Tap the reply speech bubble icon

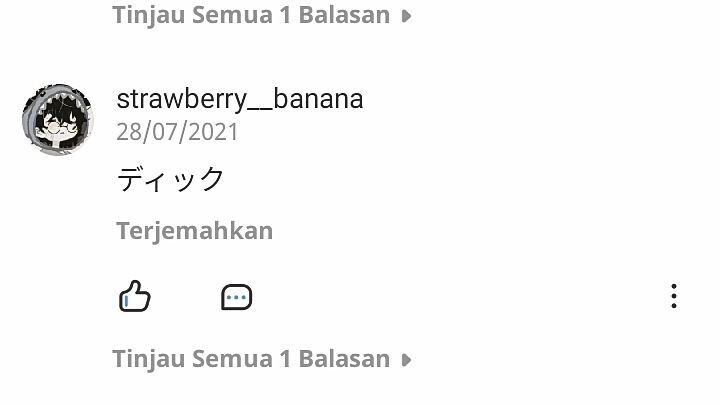click(x=236, y=297)
